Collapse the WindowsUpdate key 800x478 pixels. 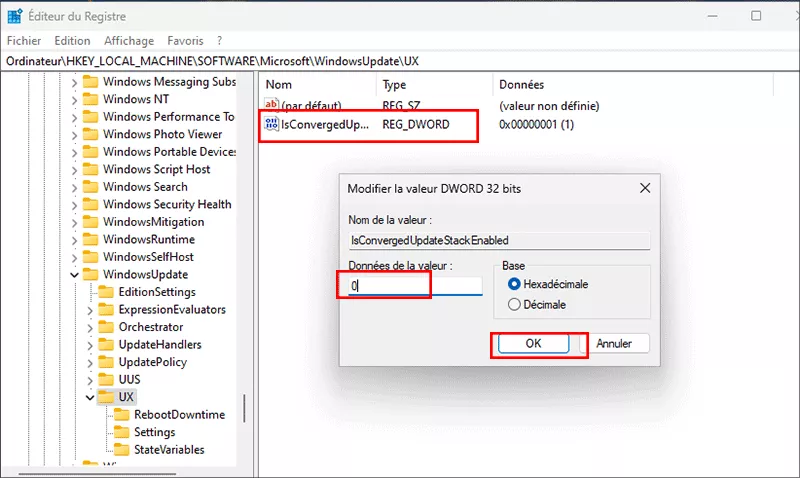74,275
